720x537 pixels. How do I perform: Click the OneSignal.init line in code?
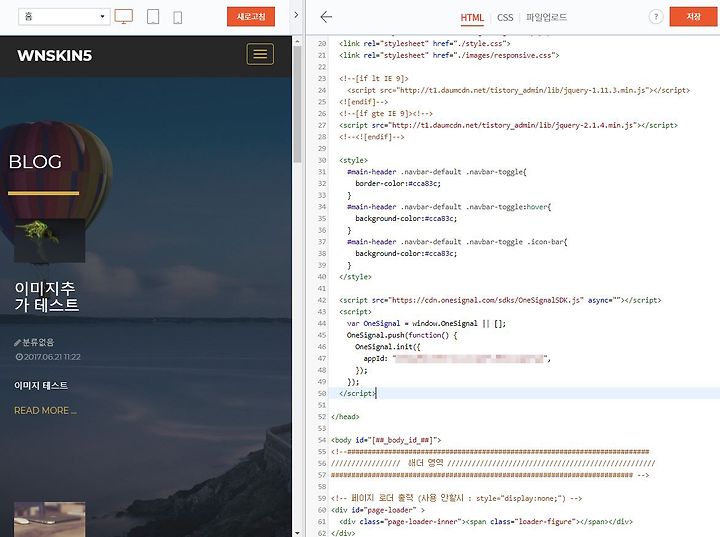[388, 347]
